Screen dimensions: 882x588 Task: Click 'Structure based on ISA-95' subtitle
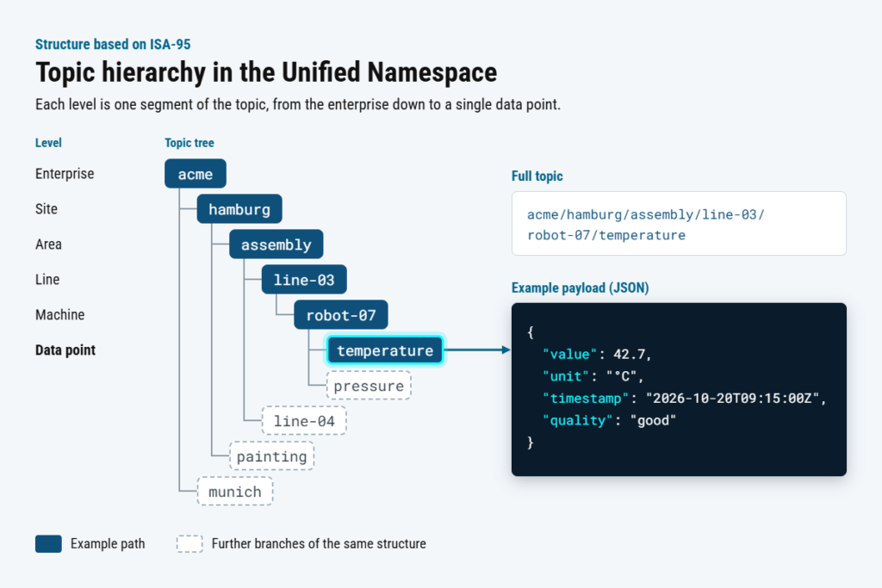113,45
